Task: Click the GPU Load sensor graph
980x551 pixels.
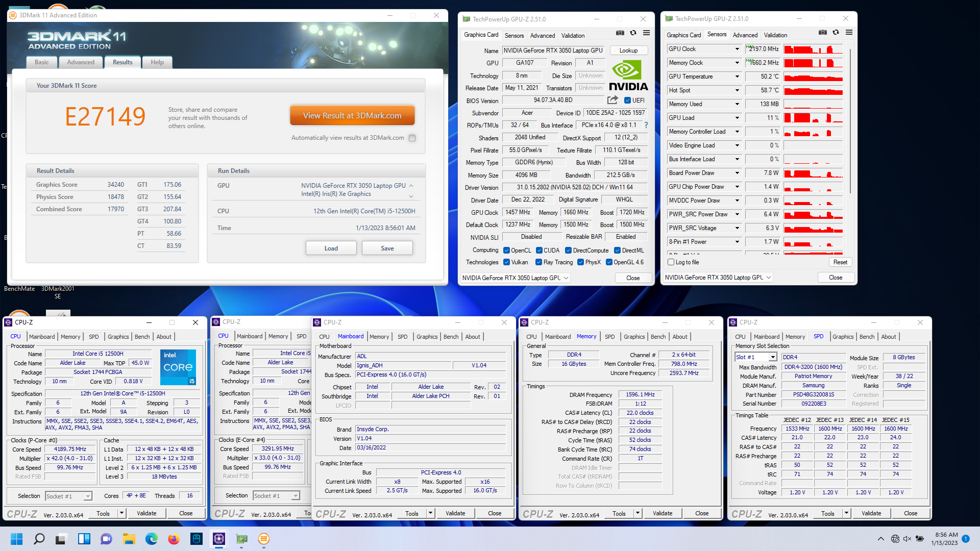Action: tap(813, 118)
